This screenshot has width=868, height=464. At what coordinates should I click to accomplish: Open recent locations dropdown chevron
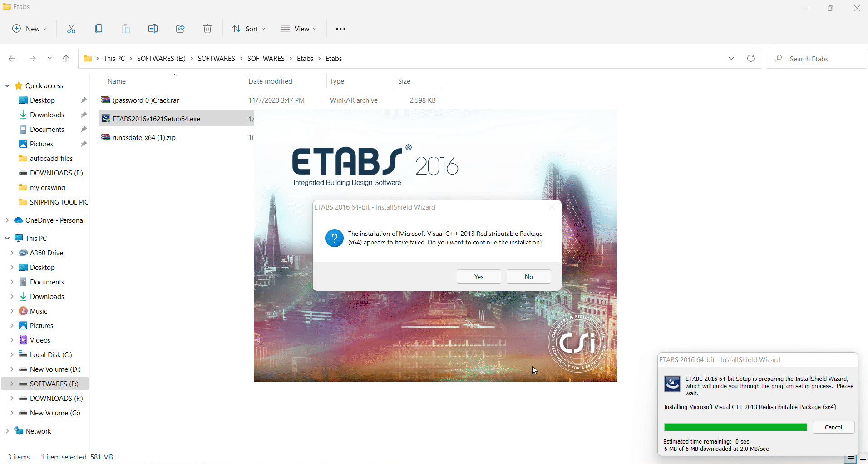[49, 59]
